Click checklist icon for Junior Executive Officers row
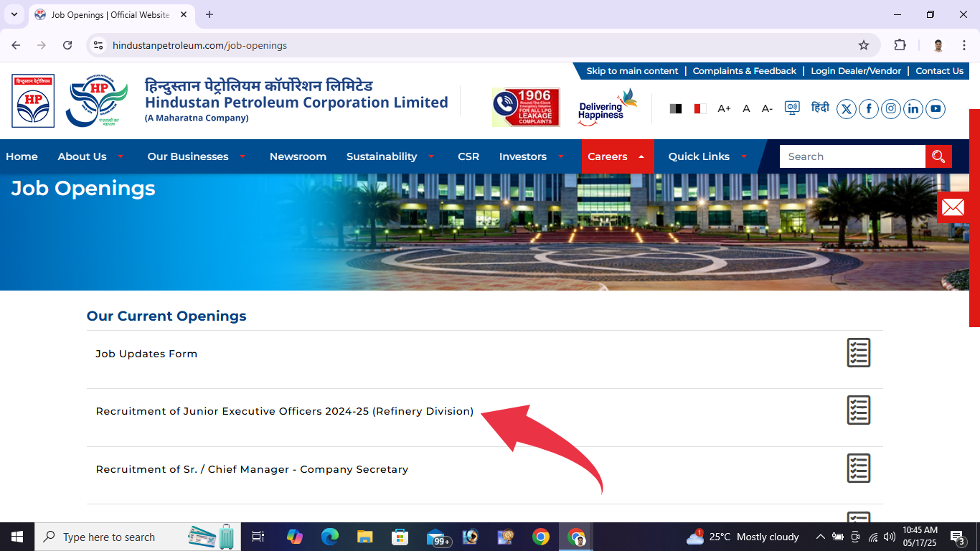 (x=859, y=410)
